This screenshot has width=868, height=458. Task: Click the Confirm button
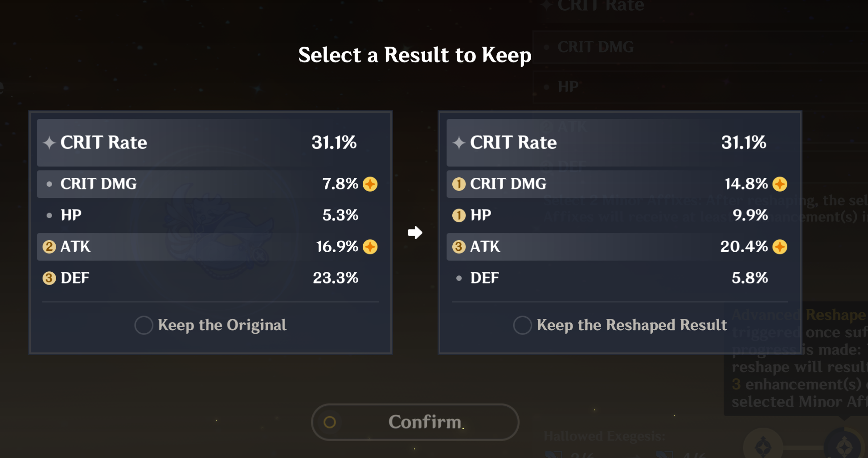[x=415, y=422]
